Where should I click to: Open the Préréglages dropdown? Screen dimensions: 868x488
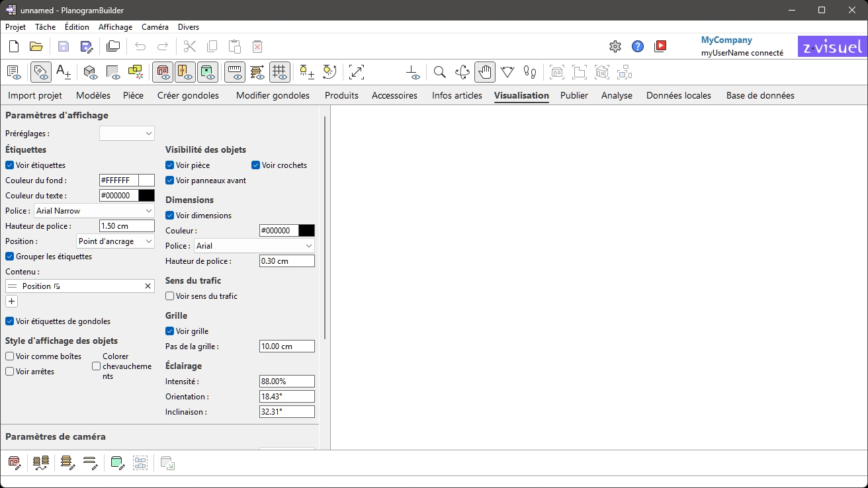tap(126, 134)
